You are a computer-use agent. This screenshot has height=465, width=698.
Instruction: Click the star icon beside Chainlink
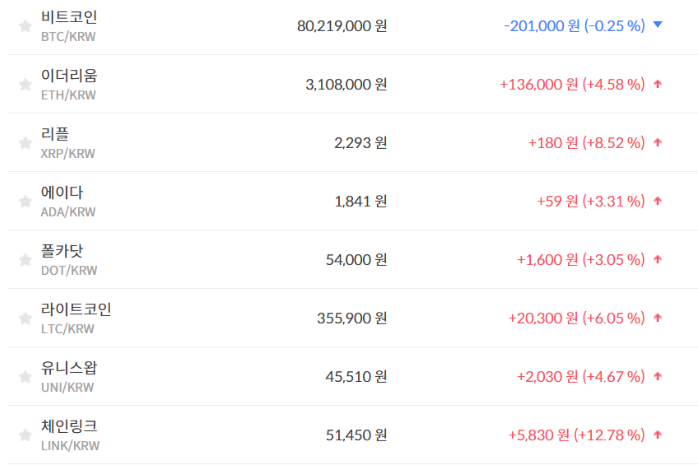click(x=25, y=435)
